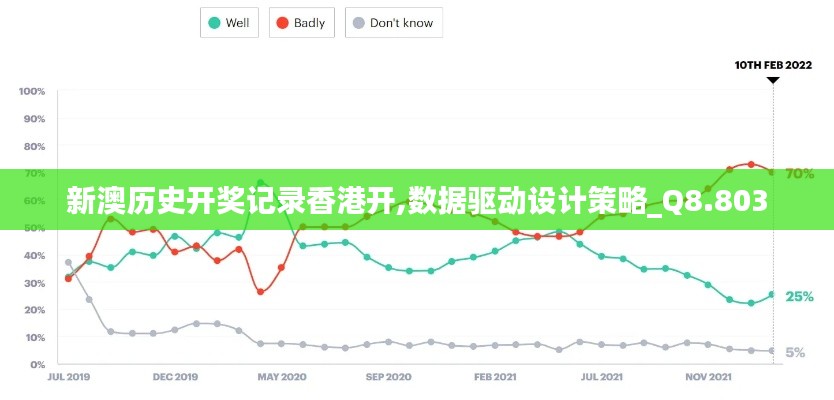Select the lowest red Badly point near May 2020
This screenshot has height=400, width=834.
coord(260,292)
